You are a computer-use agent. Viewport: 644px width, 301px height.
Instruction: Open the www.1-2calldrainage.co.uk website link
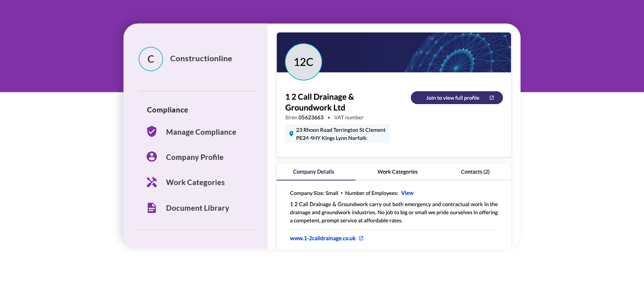click(x=322, y=238)
